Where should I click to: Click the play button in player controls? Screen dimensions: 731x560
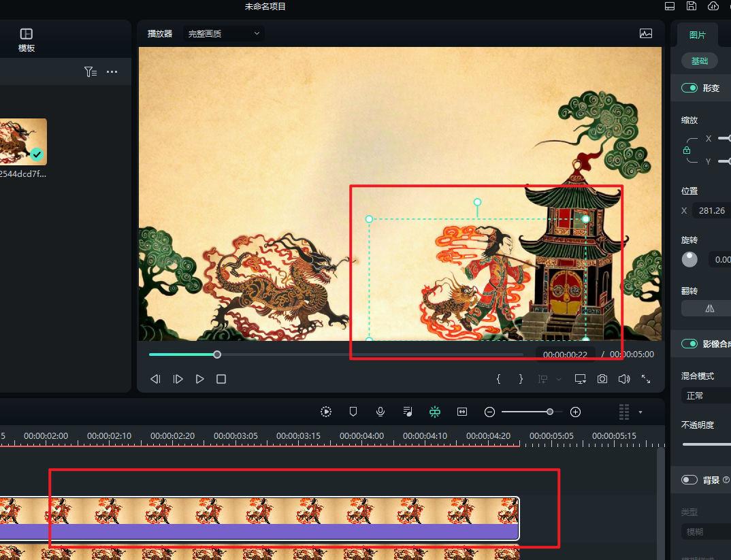click(x=199, y=379)
